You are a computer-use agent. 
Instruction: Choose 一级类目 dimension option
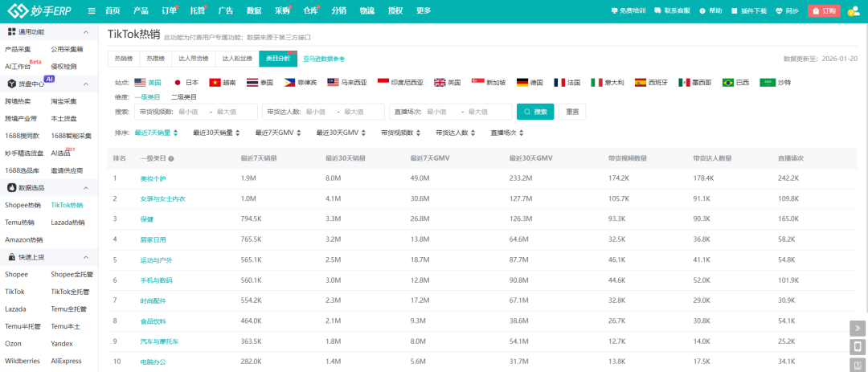click(x=147, y=97)
